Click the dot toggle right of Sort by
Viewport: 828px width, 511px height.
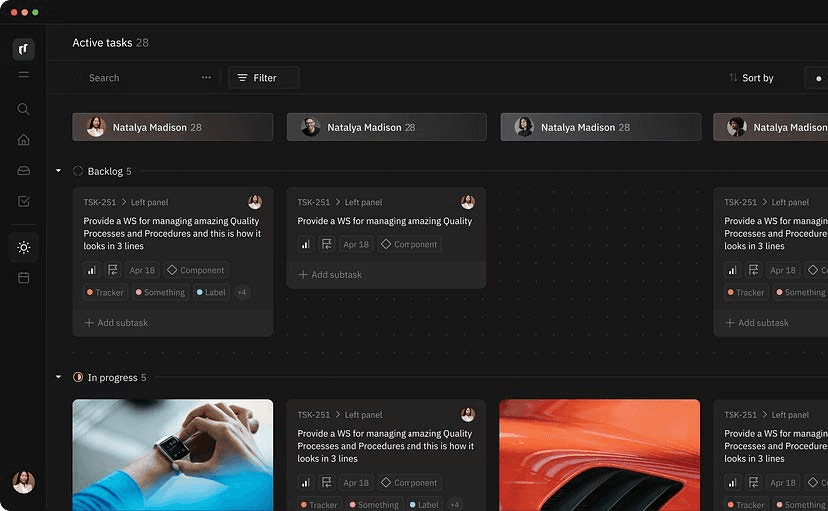tap(818, 78)
